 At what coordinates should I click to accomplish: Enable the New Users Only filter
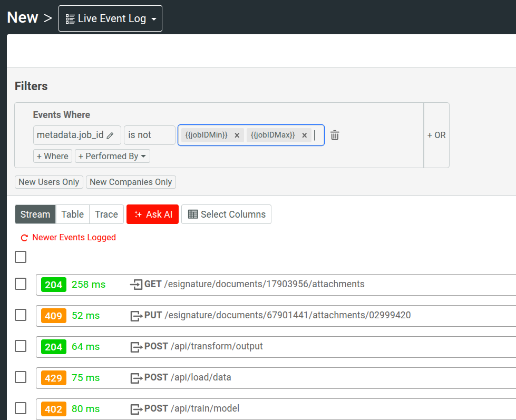tap(48, 182)
